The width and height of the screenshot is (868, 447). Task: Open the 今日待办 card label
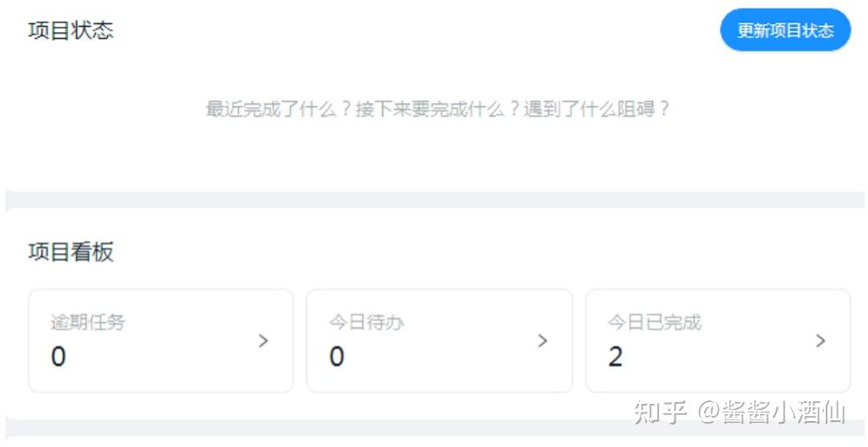(x=367, y=322)
